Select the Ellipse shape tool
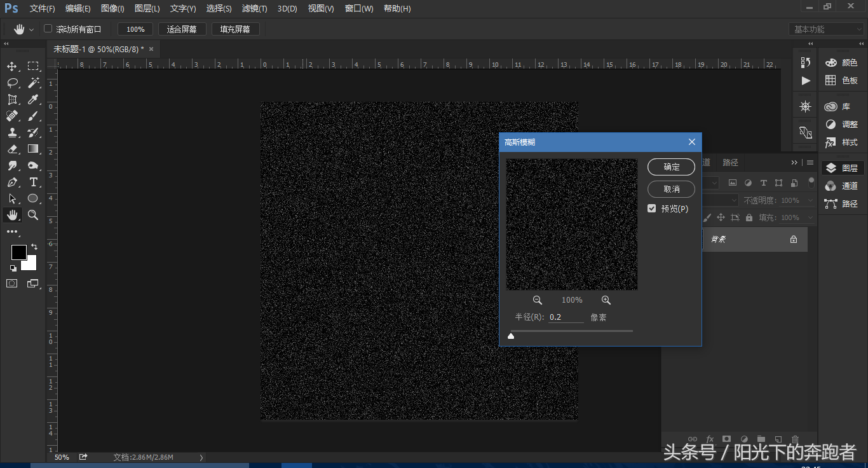The image size is (868, 468). coord(33,198)
